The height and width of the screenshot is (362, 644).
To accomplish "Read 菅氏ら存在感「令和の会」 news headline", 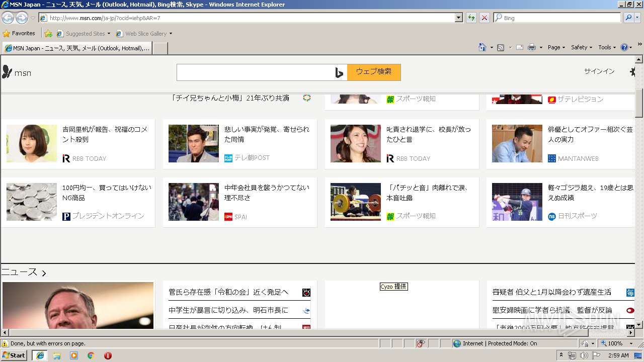I will [x=228, y=292].
